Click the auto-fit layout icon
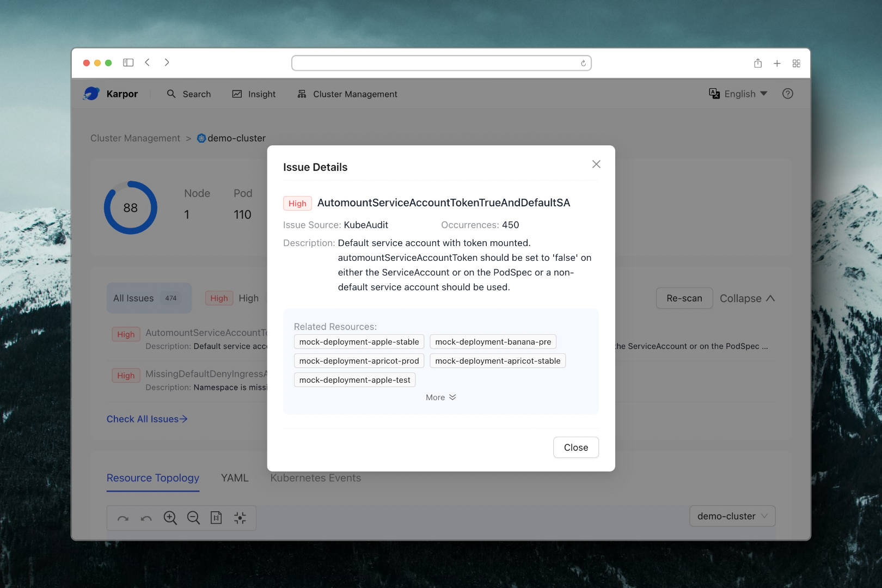This screenshot has width=882, height=588. coord(240,518)
